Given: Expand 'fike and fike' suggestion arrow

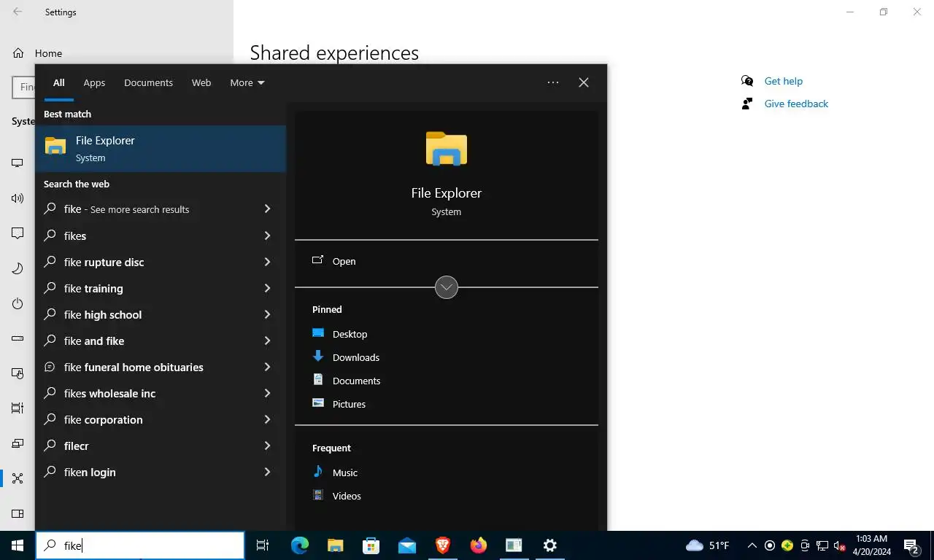Looking at the screenshot, I should pyautogui.click(x=267, y=341).
